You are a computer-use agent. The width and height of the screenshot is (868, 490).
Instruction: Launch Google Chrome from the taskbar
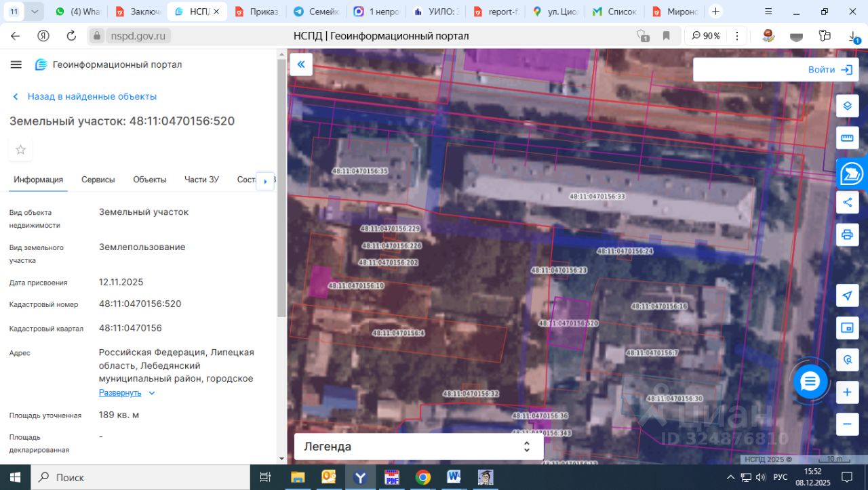point(422,477)
